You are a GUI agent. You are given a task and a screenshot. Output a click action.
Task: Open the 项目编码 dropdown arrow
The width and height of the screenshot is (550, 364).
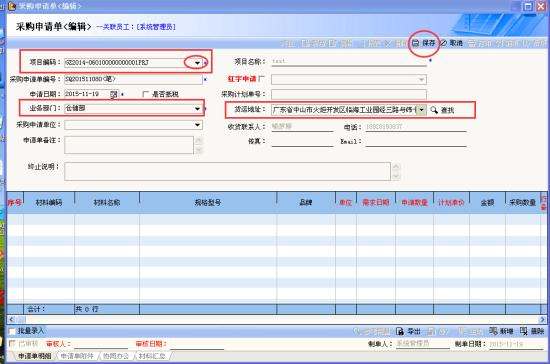pyautogui.click(x=197, y=63)
